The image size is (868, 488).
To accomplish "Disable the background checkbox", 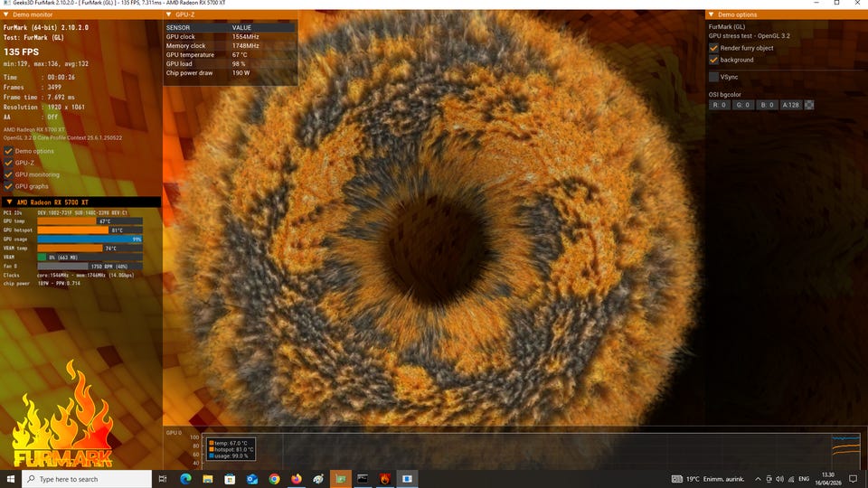I will click(x=713, y=60).
